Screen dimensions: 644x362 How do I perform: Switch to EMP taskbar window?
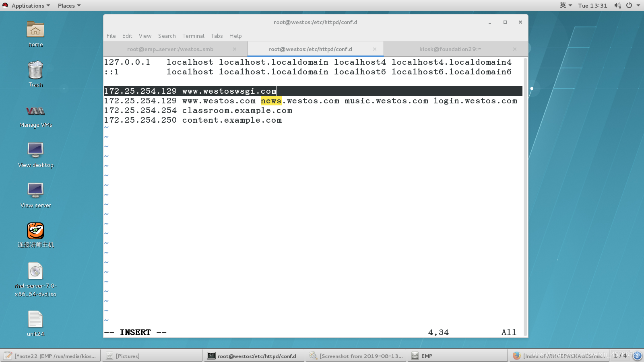(x=458, y=356)
